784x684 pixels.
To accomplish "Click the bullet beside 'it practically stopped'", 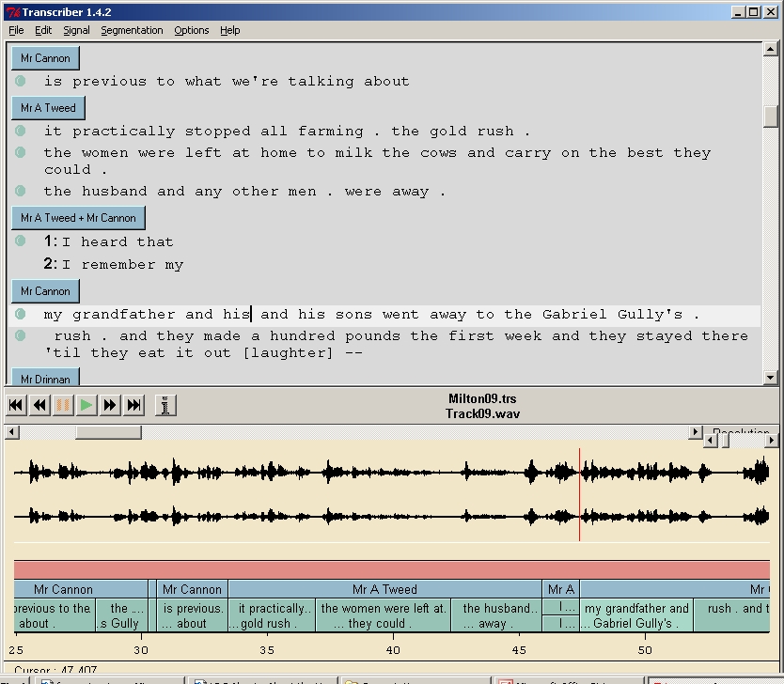I will tap(21, 132).
